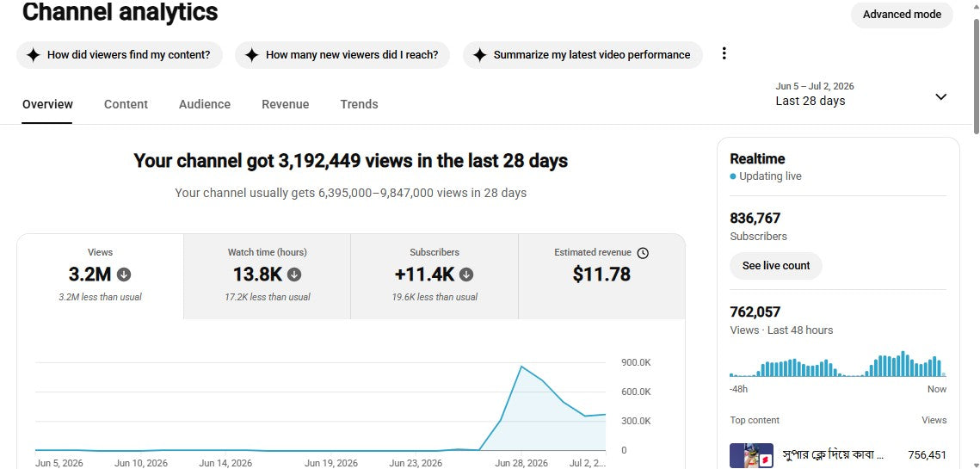
Task: Click the 'Now' label under the bar chart
Action: click(x=936, y=389)
